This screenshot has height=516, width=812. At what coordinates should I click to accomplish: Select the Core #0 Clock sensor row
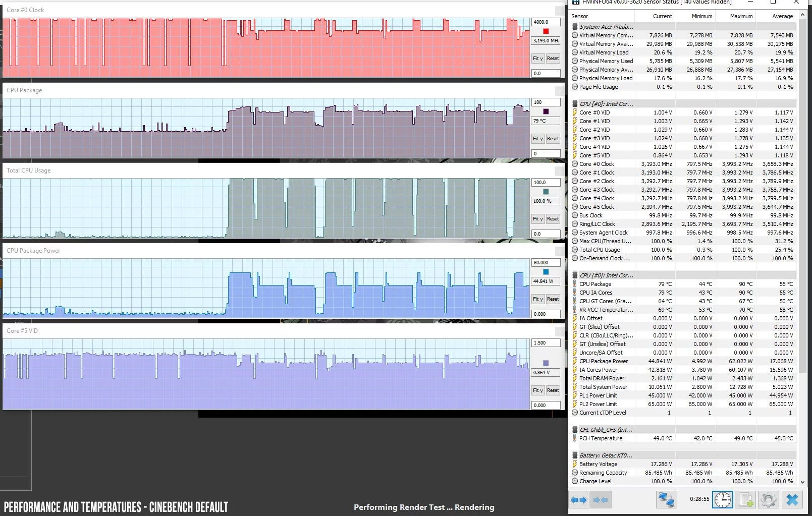(683, 164)
